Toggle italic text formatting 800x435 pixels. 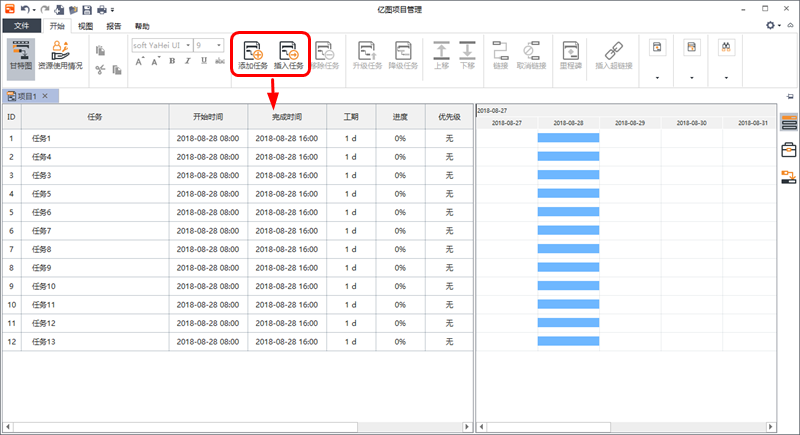(x=188, y=61)
